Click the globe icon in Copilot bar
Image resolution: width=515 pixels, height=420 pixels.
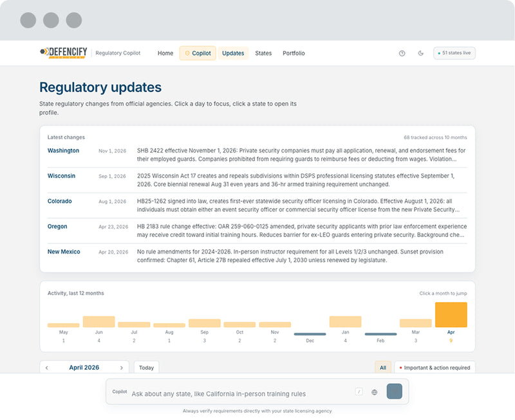point(375,392)
